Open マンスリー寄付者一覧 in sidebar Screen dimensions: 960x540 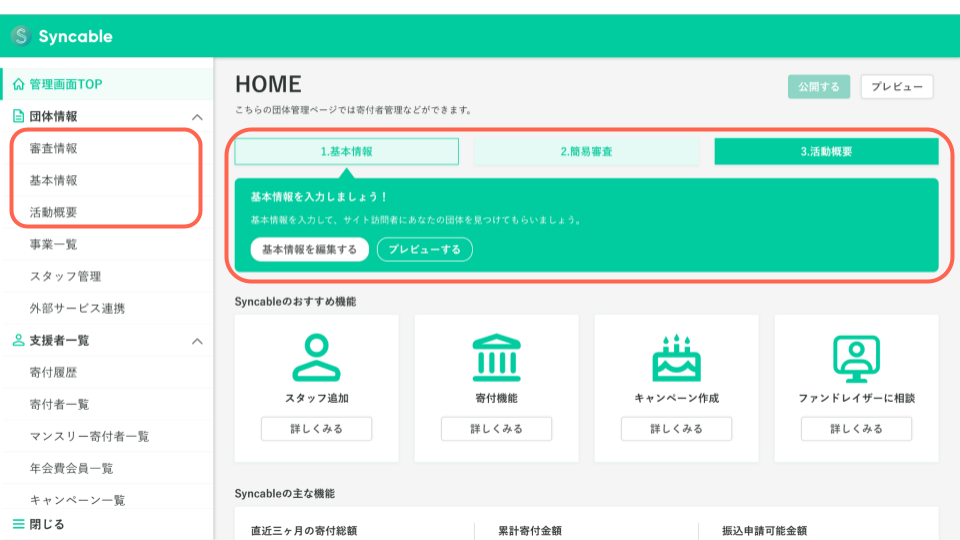(x=107, y=436)
